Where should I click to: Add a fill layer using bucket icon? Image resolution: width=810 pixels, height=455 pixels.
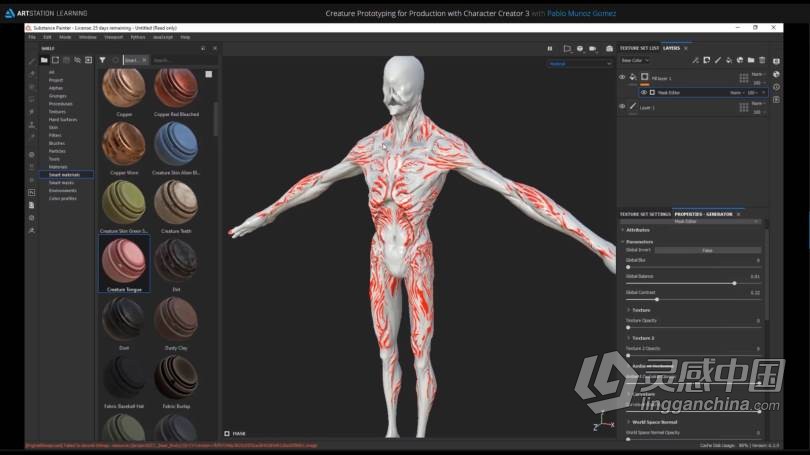(x=729, y=60)
